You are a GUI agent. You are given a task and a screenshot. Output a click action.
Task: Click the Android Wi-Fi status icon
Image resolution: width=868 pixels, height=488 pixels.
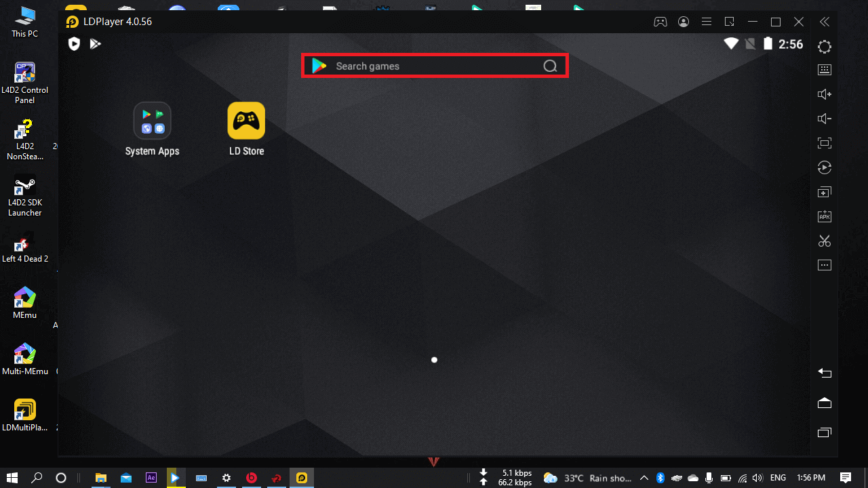731,44
